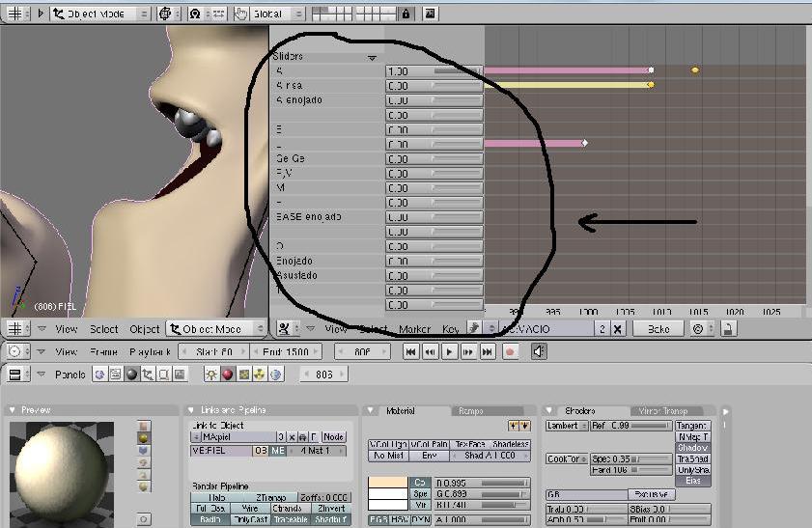This screenshot has width=812, height=528.
Task: Open the Object context button
Action: (148, 375)
